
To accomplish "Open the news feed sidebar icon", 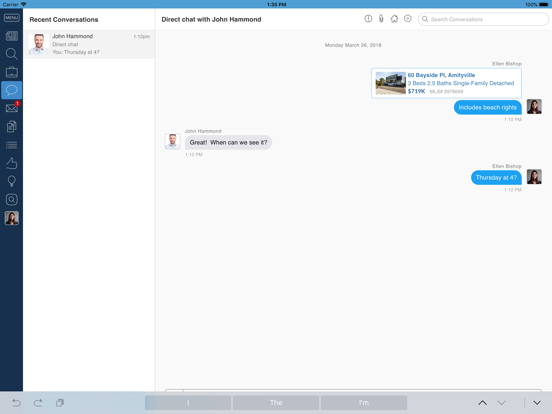I will [12, 36].
